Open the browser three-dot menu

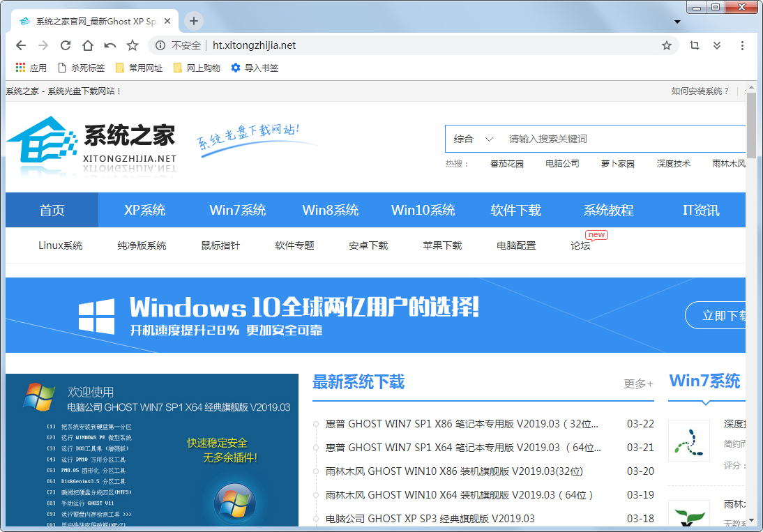click(742, 45)
